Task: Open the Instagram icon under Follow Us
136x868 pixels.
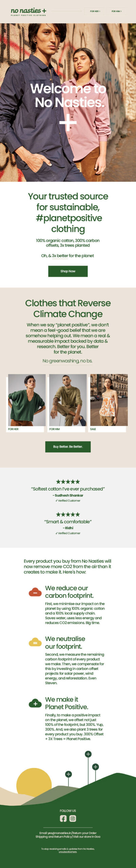Action: [73, 818]
